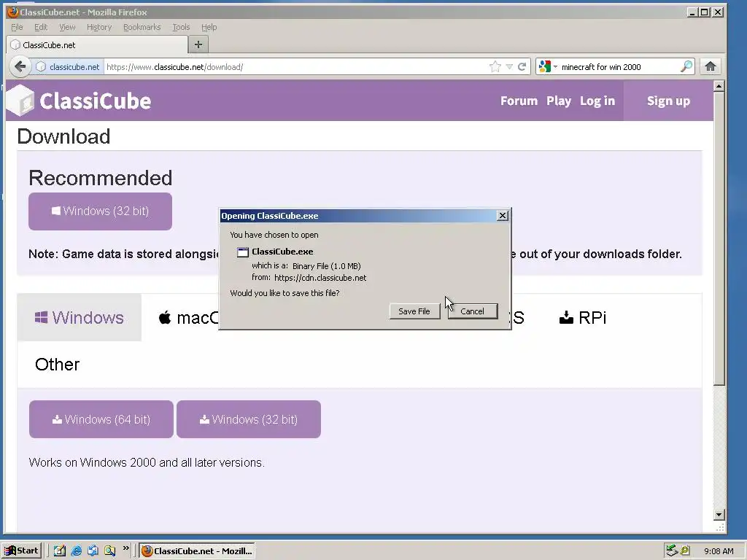Download Other Windows (64 bit) build
Viewport: 747px width, 560px height.
coord(101,419)
